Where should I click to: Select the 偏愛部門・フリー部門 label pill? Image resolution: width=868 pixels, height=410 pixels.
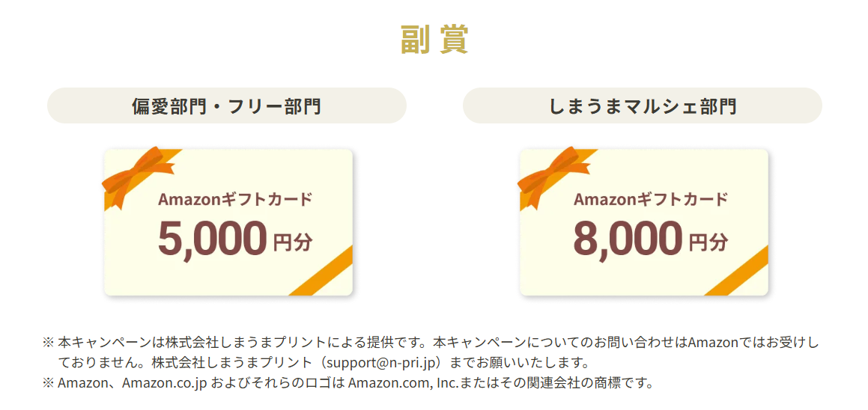(227, 105)
